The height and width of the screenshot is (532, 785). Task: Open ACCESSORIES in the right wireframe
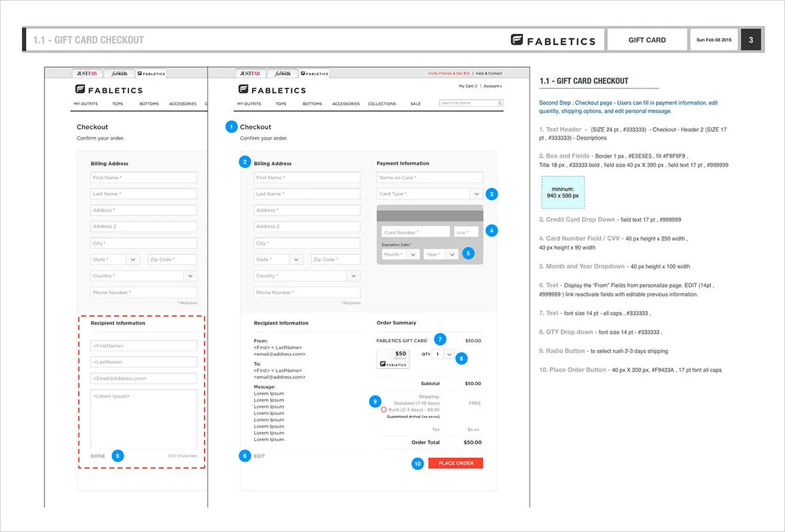[x=346, y=104]
